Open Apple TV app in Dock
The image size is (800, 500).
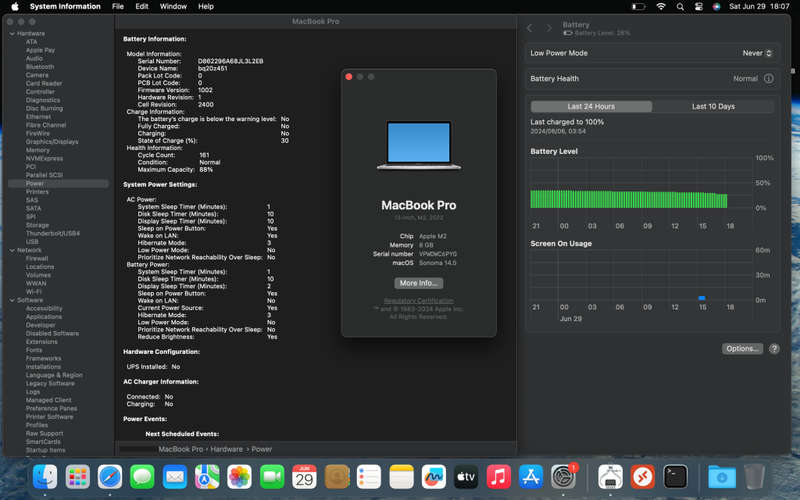click(466, 477)
